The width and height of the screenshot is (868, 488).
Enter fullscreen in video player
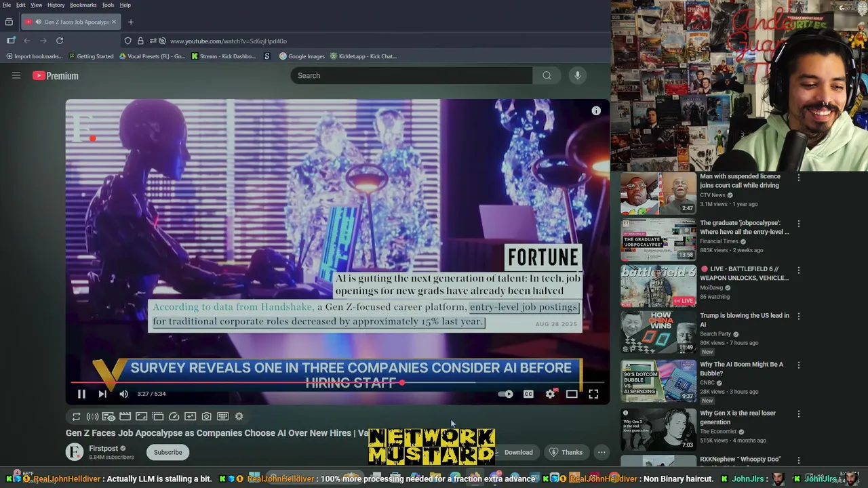click(593, 394)
